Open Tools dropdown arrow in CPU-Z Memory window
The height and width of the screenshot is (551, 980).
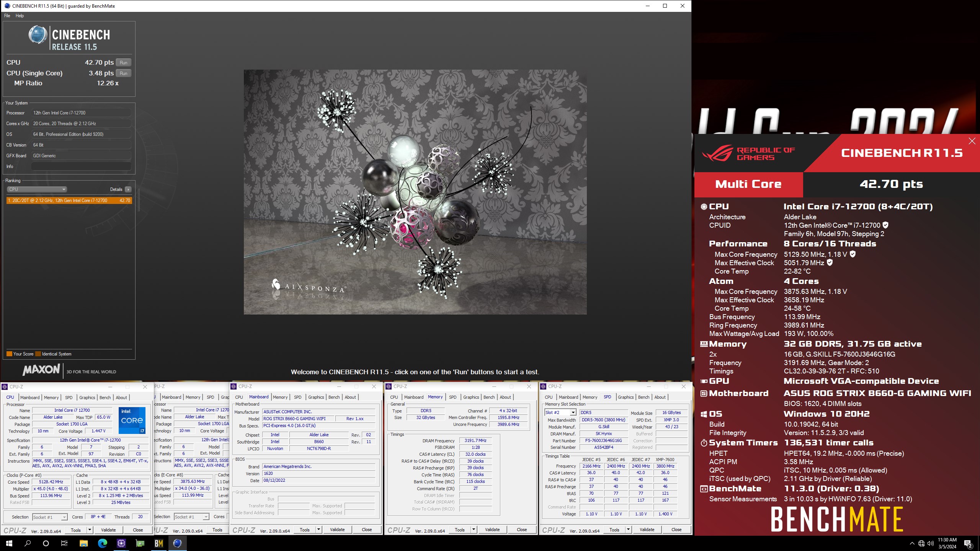click(474, 530)
